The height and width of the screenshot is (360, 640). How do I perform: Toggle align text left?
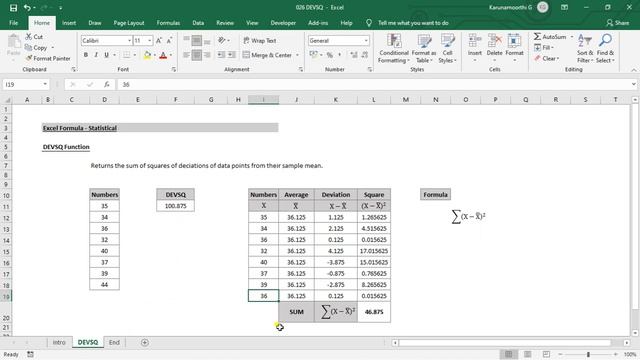(x=187, y=55)
